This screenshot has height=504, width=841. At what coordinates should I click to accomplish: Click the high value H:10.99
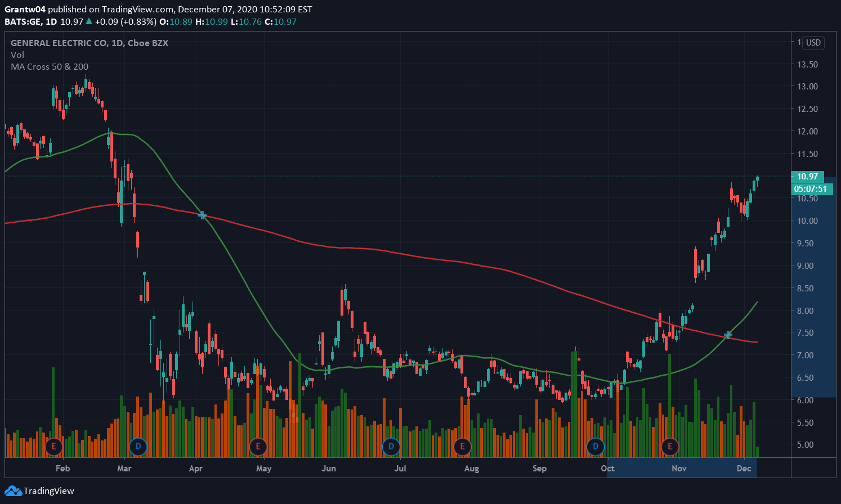212,22
